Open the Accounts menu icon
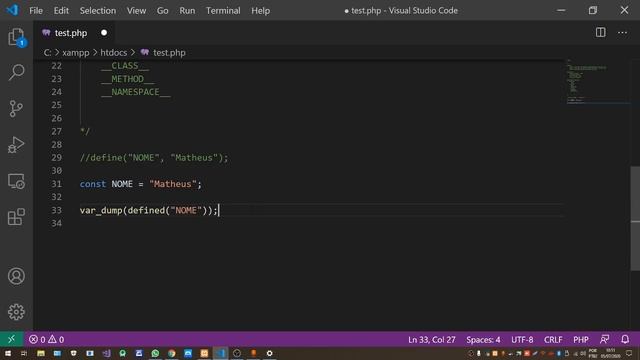Image resolution: width=640 pixels, height=360 pixels. 16,276
